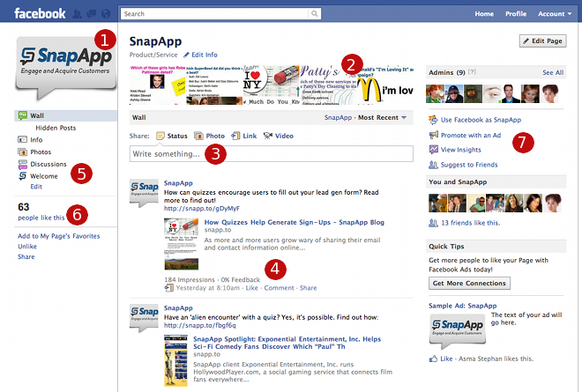The height and width of the screenshot is (392, 582).
Task: Click the link post icon beside Yesterday at 8:10am
Action: (169, 288)
